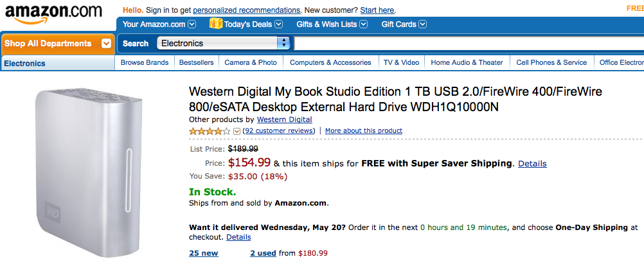Viewport: 644px width, 266px height.
Task: Expand the ratings breakdown arrow beside stars
Action: pyautogui.click(x=237, y=131)
